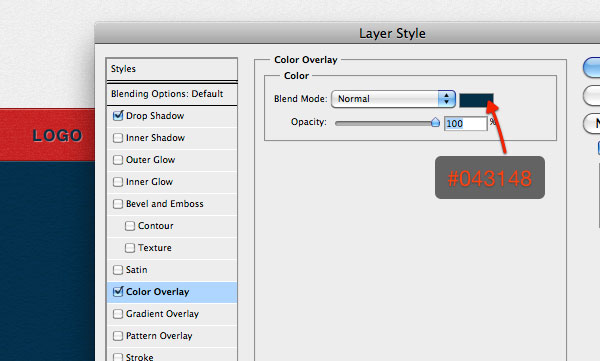Check the Gradient Overlay box
The height and width of the screenshot is (361, 600).
point(118,314)
